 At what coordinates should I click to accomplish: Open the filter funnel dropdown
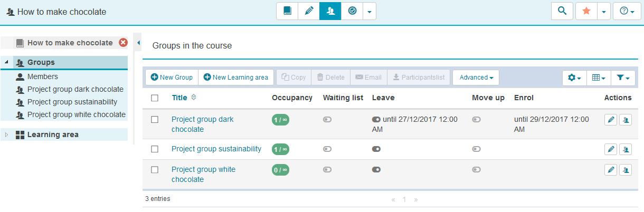pyautogui.click(x=623, y=78)
